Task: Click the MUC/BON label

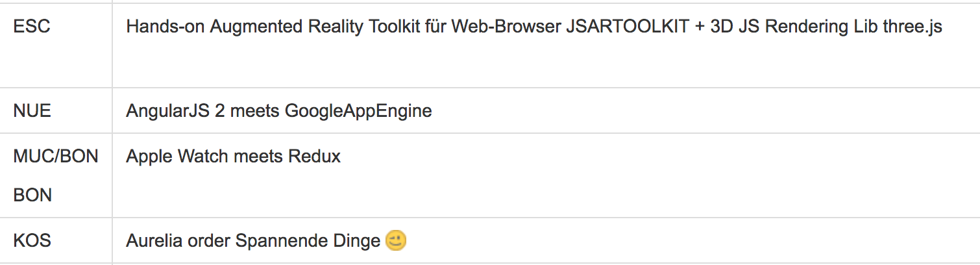Action: (x=56, y=157)
